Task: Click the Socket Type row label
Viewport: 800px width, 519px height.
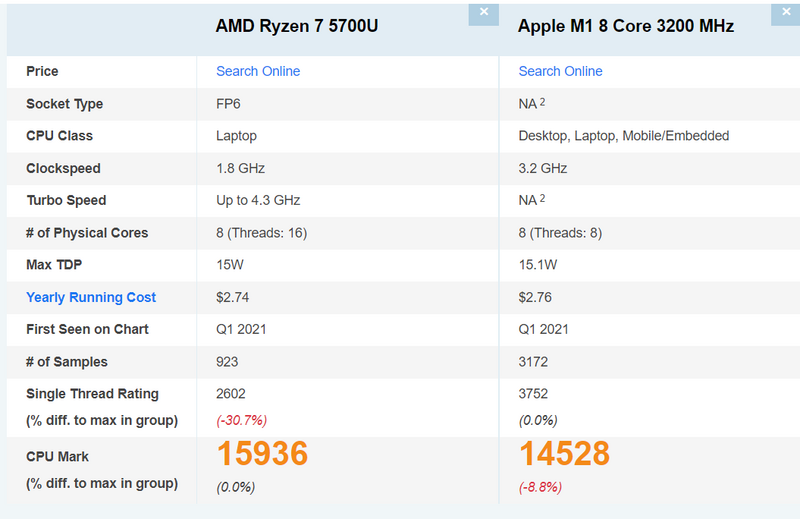Action: (x=64, y=104)
